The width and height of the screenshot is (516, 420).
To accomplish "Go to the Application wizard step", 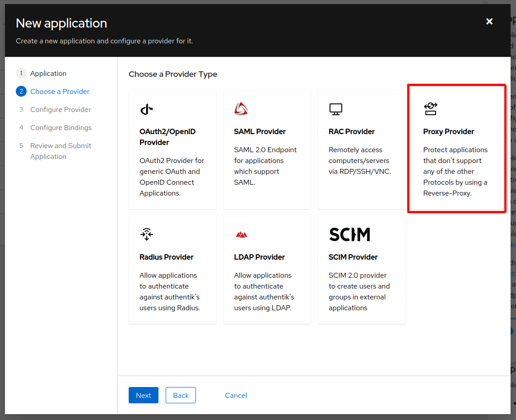I will coord(48,74).
